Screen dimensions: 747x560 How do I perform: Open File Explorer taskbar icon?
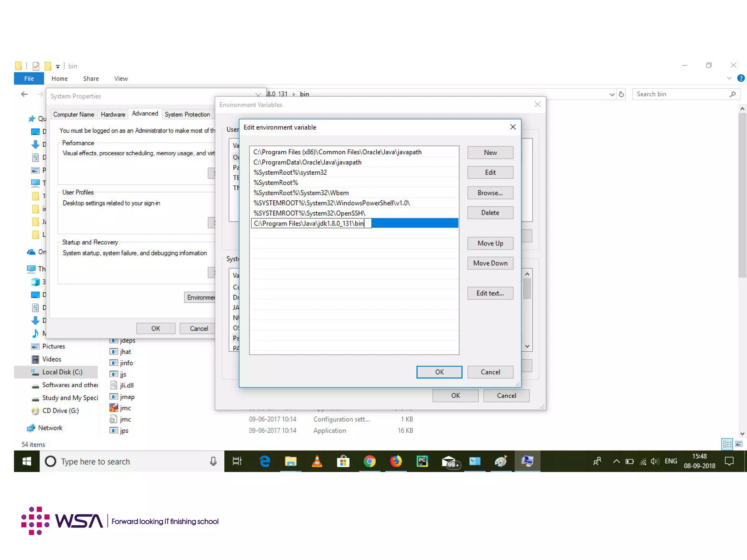pyautogui.click(x=290, y=461)
